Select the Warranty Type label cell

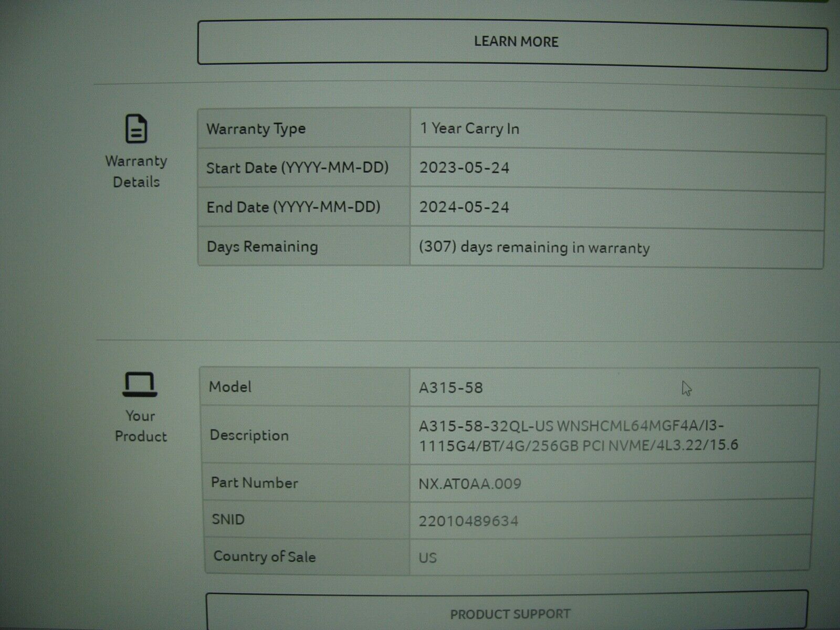304,129
